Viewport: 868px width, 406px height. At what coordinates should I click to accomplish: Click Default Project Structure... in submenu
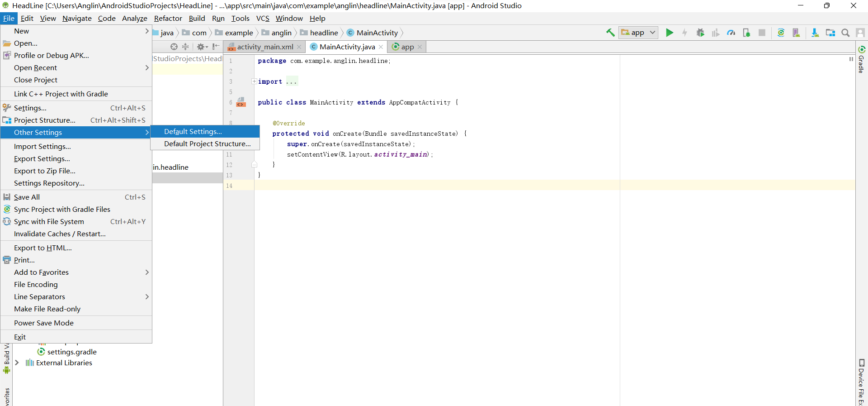pos(205,143)
